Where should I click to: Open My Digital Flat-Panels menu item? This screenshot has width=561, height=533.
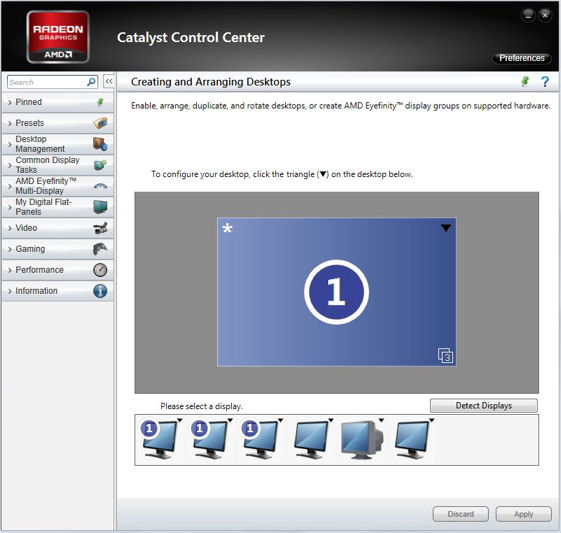pyautogui.click(x=58, y=207)
